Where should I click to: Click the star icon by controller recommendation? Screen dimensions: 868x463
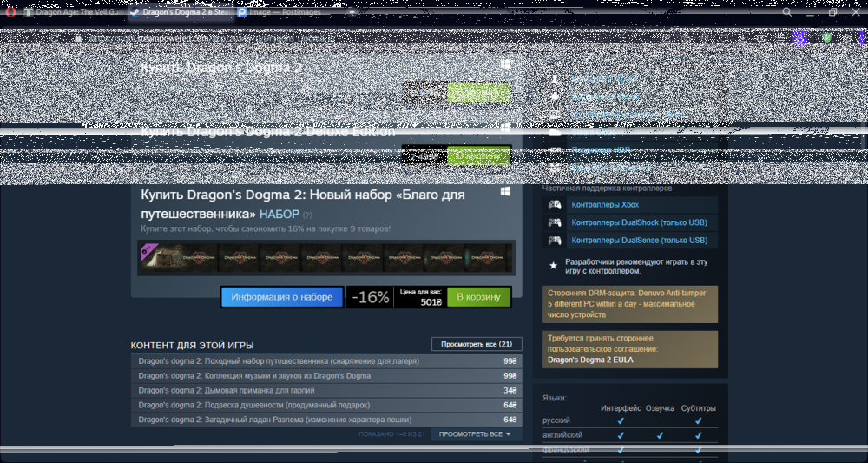click(x=553, y=266)
